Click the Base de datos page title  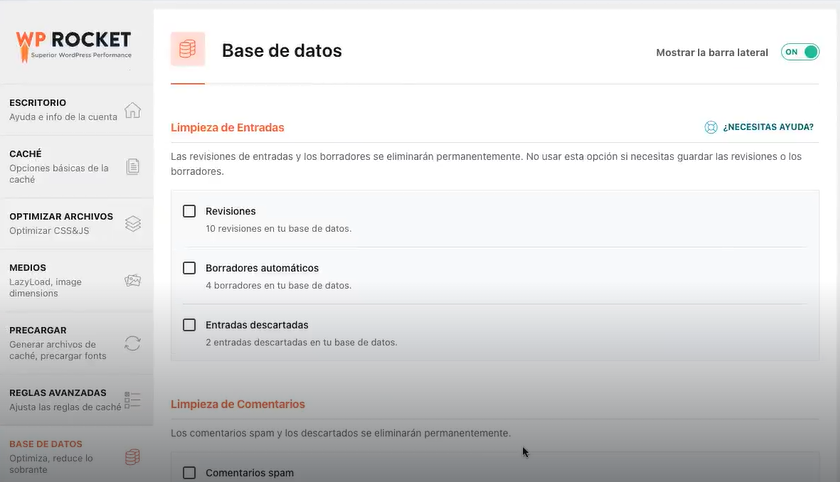tap(282, 50)
